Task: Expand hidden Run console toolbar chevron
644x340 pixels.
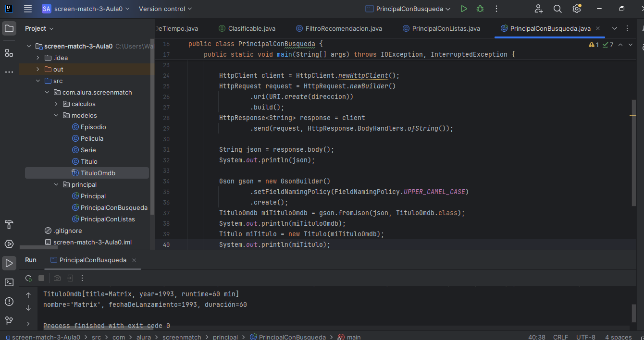Action: pos(28,324)
